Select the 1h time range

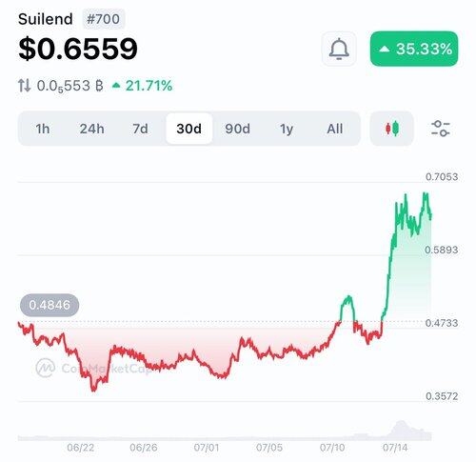tap(43, 129)
